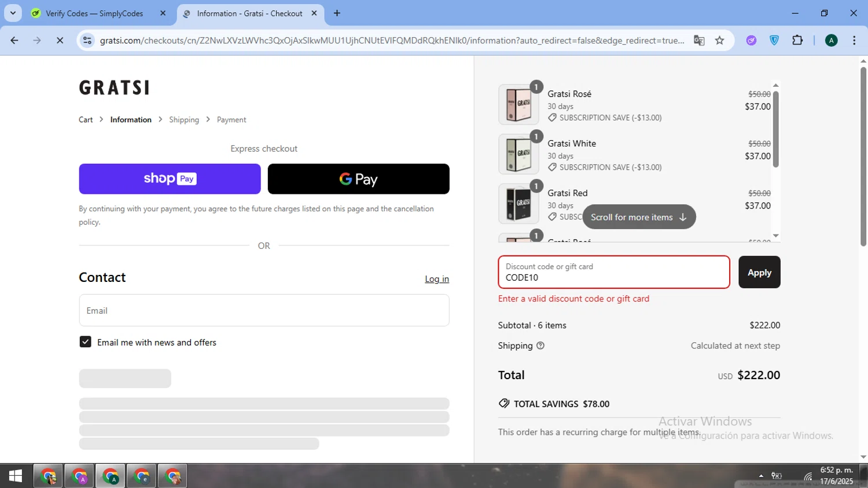Open site information icon in address bar
This screenshot has height=488, width=868.
pyautogui.click(x=87, y=41)
